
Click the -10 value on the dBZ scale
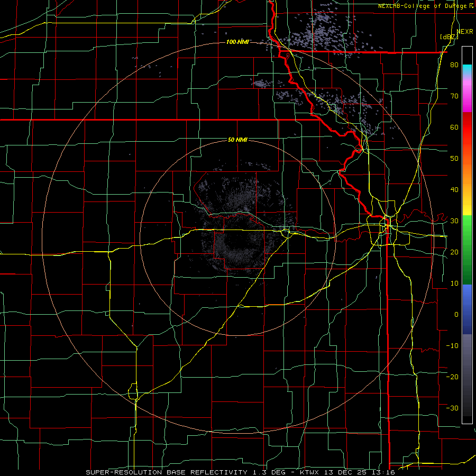tap(452, 346)
